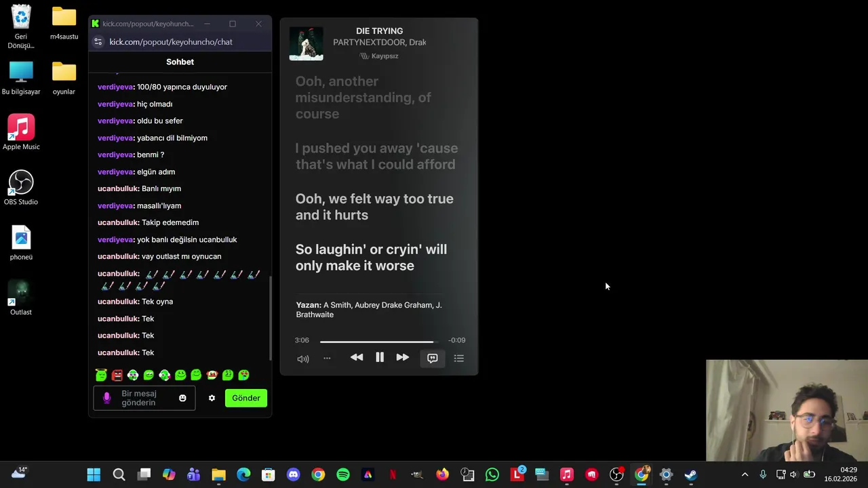
Task: Pause the DIE TRYING track
Action: click(380, 357)
